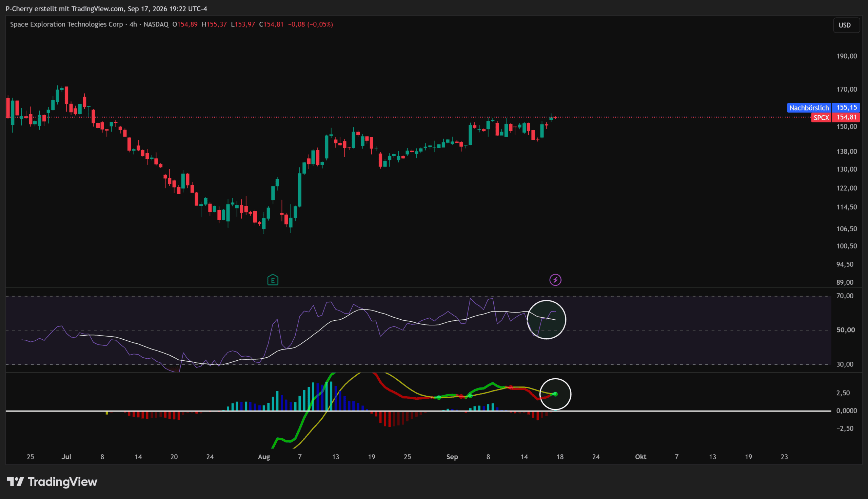The width and height of the screenshot is (868, 499).
Task: Click the NASDAQ exchange label
Action: [156, 24]
